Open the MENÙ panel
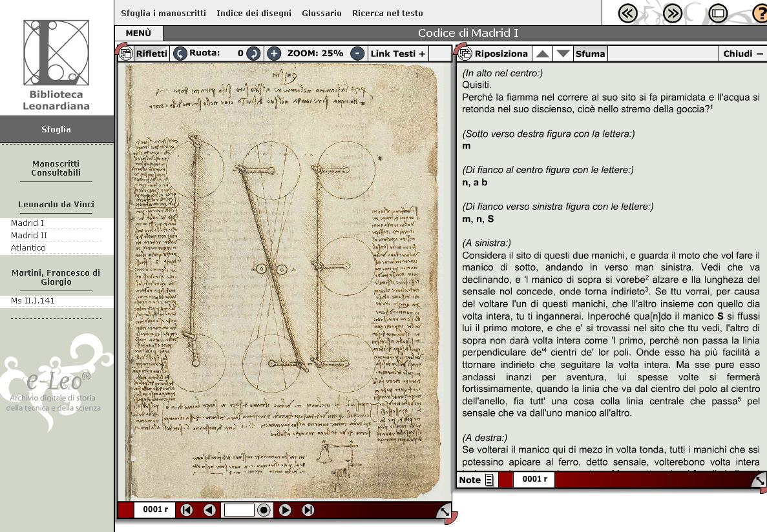The height and width of the screenshot is (532, 767). pyautogui.click(x=139, y=34)
